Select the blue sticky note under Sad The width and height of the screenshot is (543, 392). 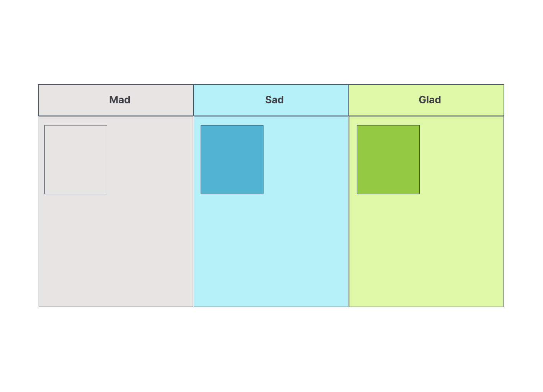(232, 160)
